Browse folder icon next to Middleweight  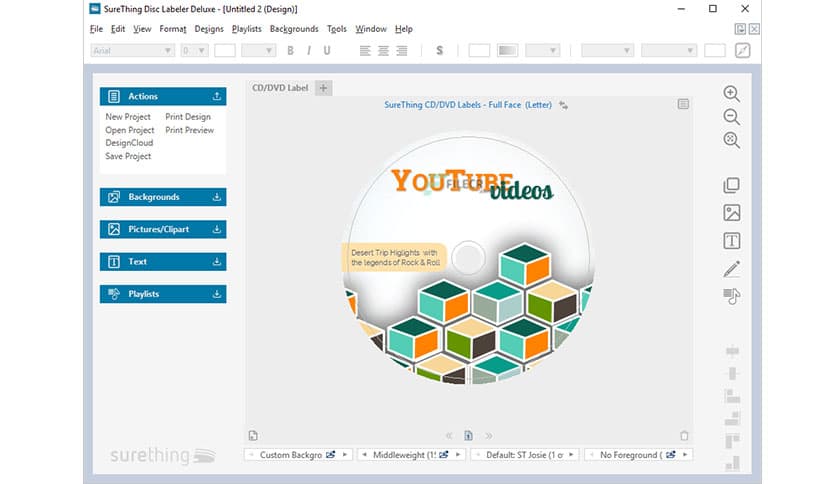pyautogui.click(x=444, y=455)
